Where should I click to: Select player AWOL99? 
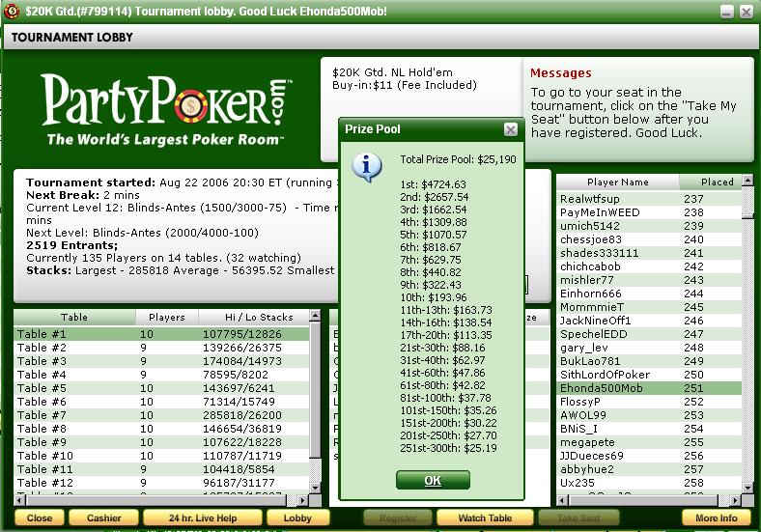click(x=649, y=415)
